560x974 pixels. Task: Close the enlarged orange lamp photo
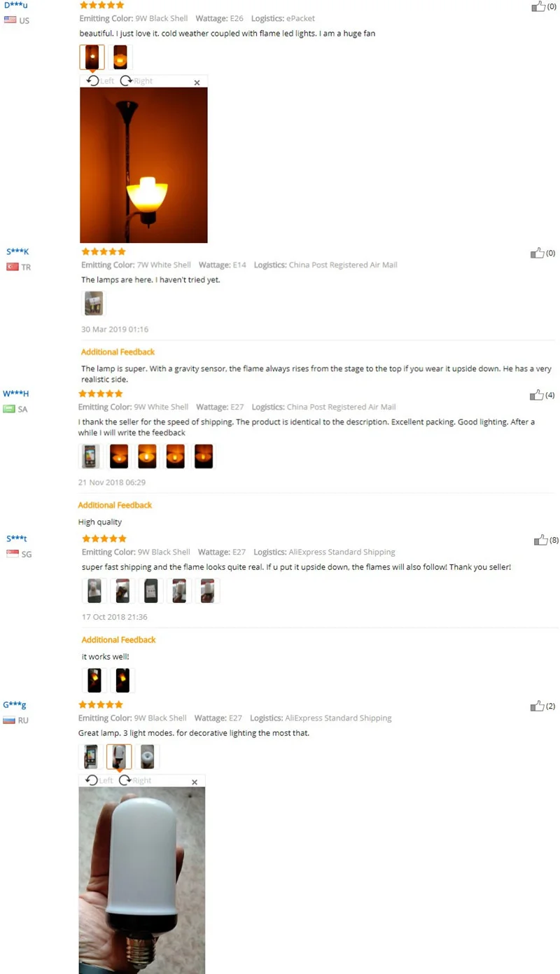[197, 83]
